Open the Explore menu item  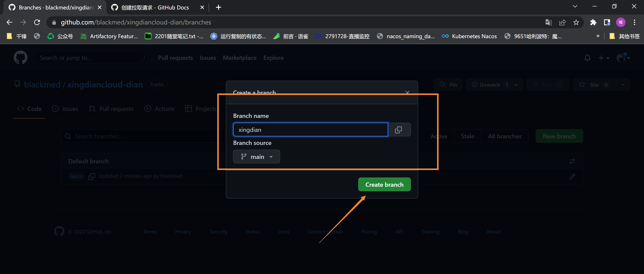(x=273, y=57)
